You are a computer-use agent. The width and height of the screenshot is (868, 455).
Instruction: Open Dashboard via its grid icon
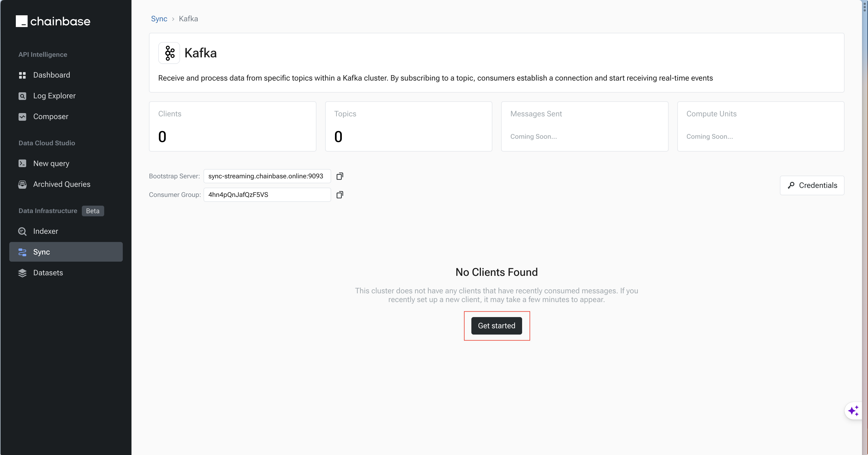(x=22, y=75)
